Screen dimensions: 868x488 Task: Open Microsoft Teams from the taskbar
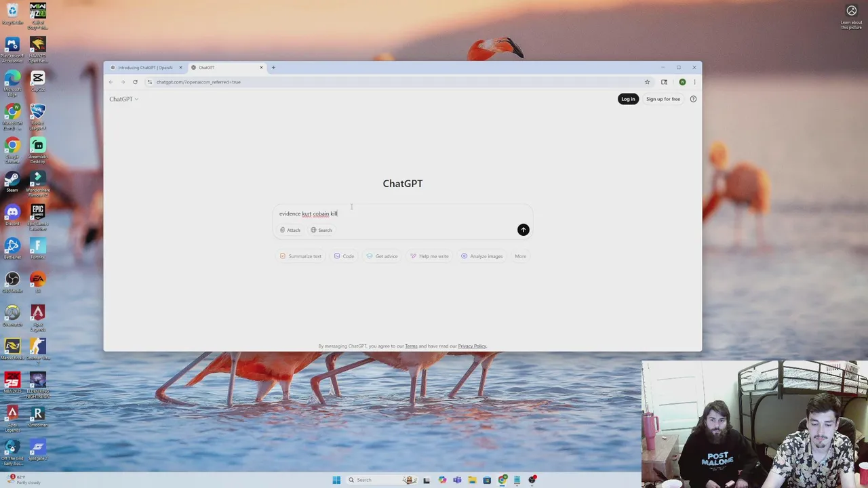[457, 480]
